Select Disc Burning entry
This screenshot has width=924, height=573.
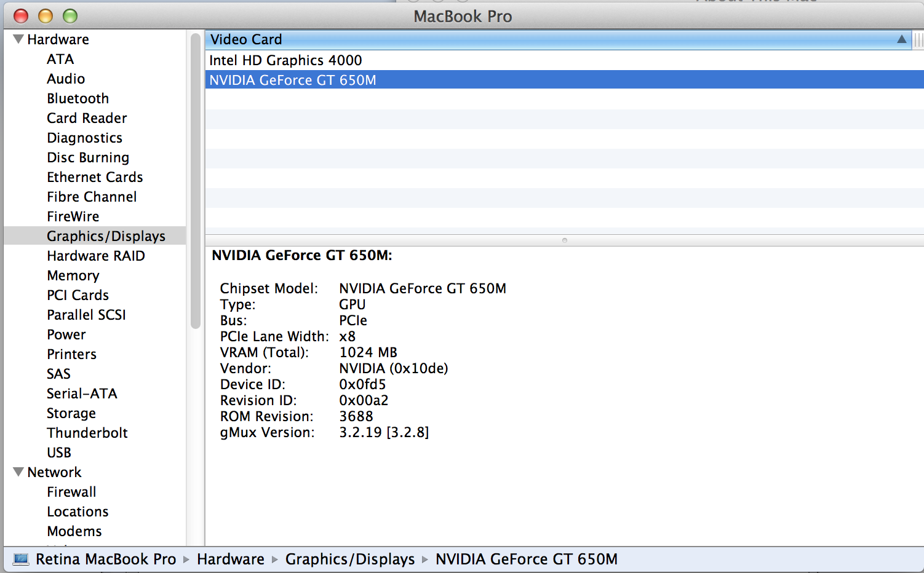88,157
